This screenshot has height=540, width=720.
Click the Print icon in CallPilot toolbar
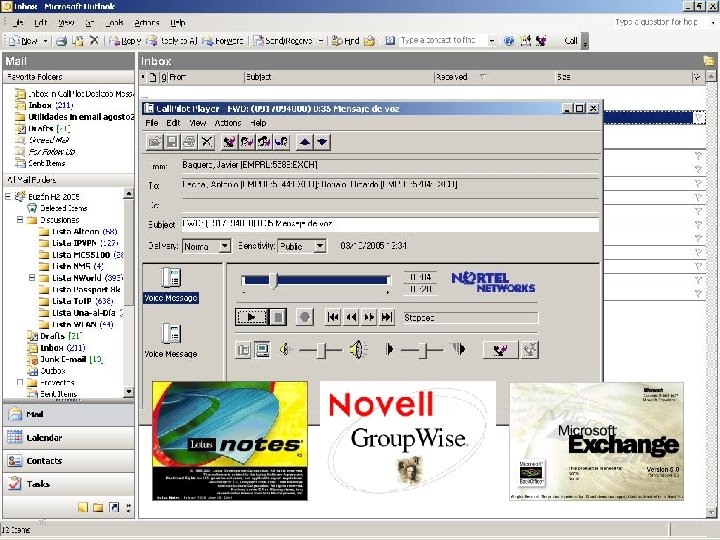pyautogui.click(x=189, y=142)
